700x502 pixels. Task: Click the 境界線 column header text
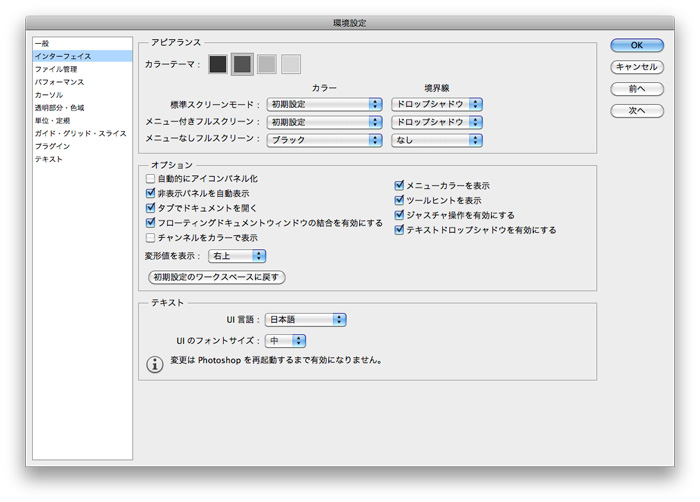click(437, 88)
